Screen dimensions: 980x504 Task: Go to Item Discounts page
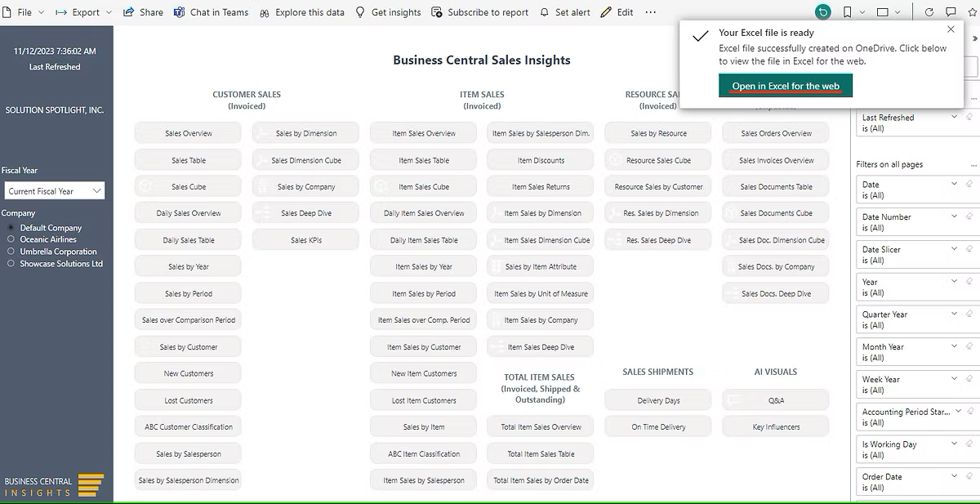tap(541, 160)
